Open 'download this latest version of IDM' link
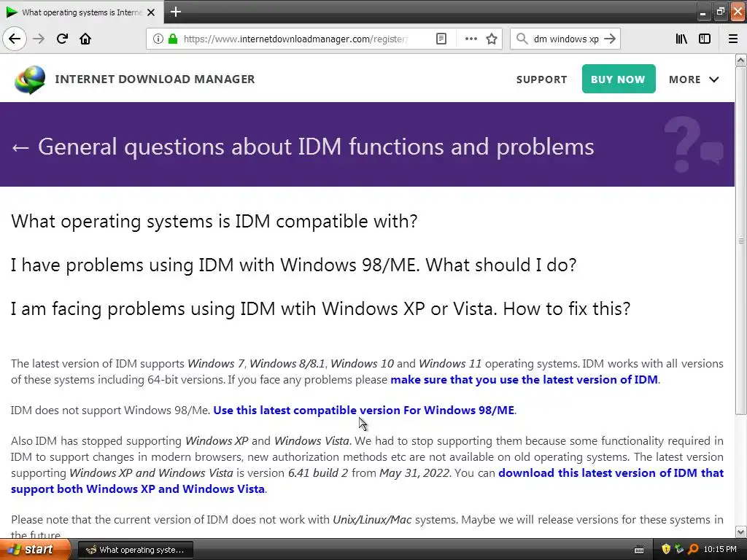 (368, 481)
